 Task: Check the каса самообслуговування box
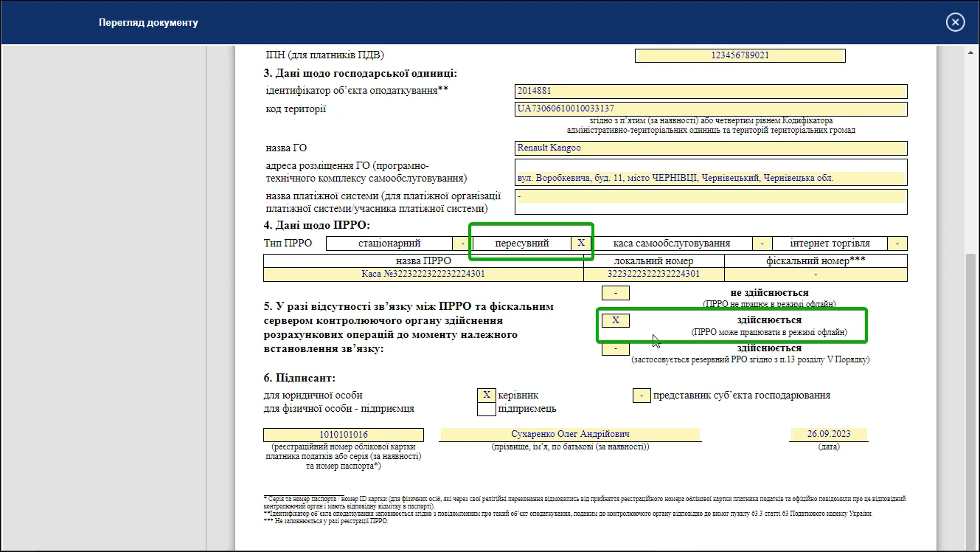pyautogui.click(x=762, y=244)
